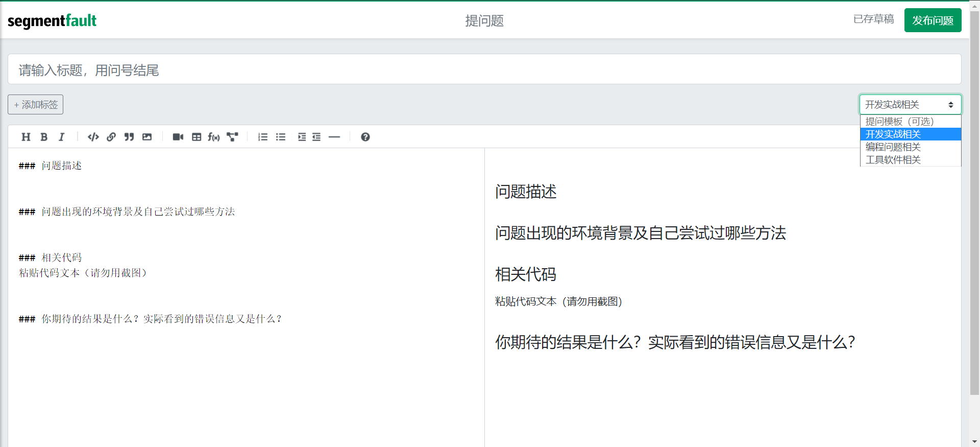
Task: Create an ordered numbered list
Action: [x=263, y=137]
